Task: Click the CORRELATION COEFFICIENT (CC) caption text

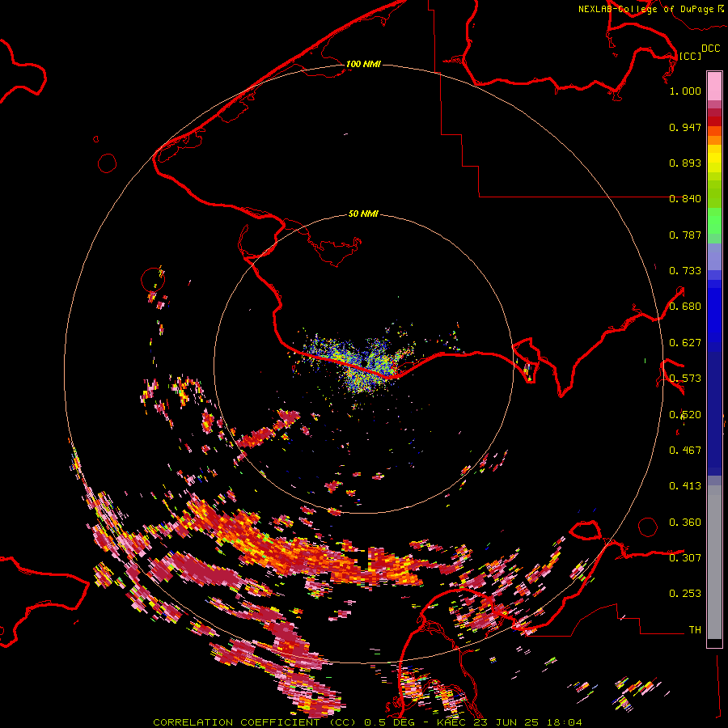Action: tap(255, 722)
